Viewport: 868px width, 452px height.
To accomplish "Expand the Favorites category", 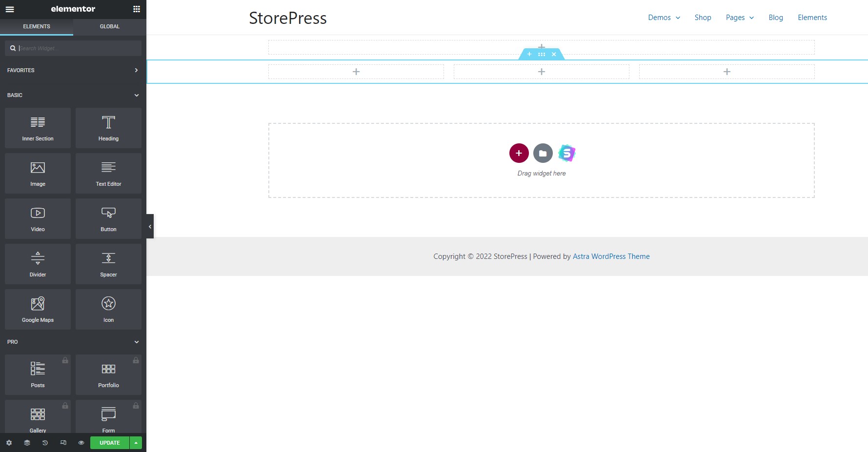I will 73,70.
